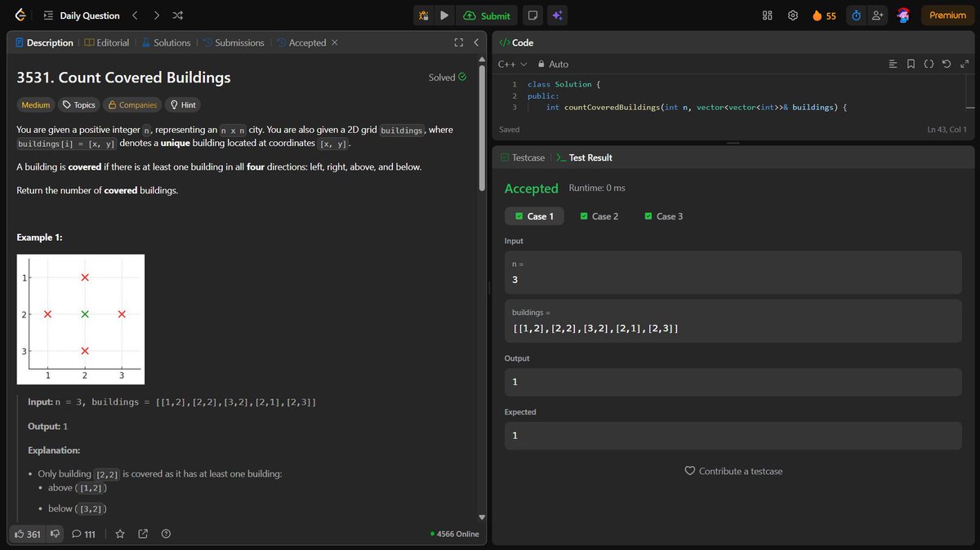Switch to the Description tab
980x550 pixels.
pos(45,42)
